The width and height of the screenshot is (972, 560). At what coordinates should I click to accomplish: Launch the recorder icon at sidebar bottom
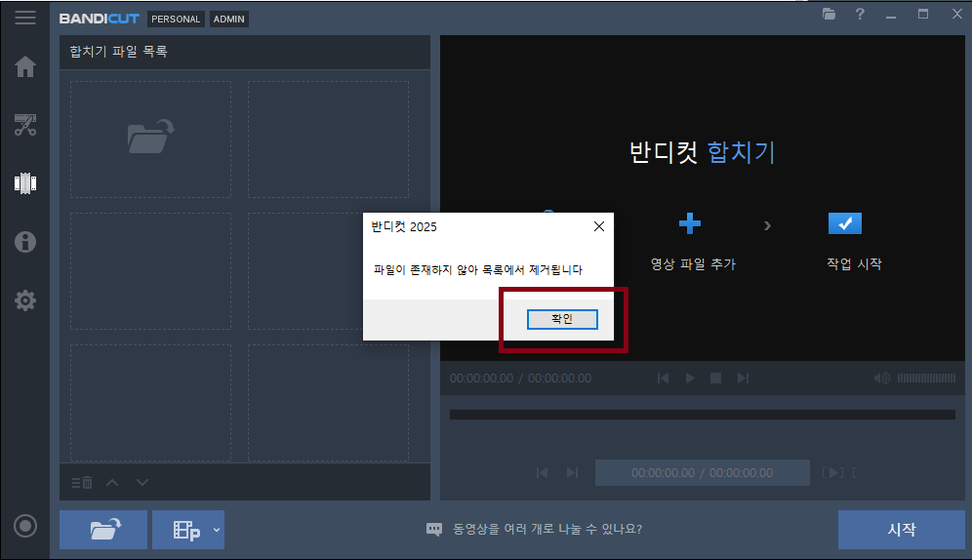(x=25, y=526)
